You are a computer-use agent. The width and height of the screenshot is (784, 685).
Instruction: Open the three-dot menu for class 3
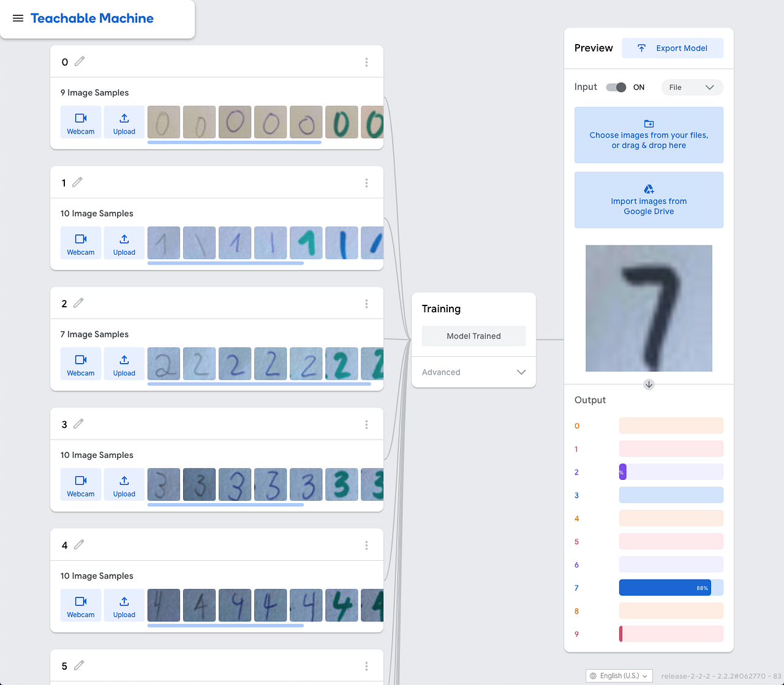(x=366, y=424)
